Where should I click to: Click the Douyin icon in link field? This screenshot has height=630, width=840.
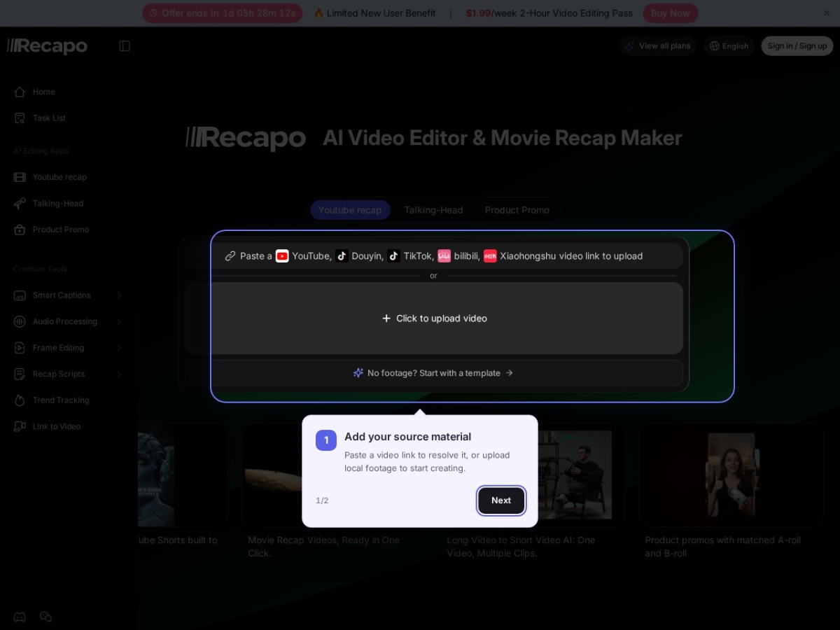tap(342, 256)
